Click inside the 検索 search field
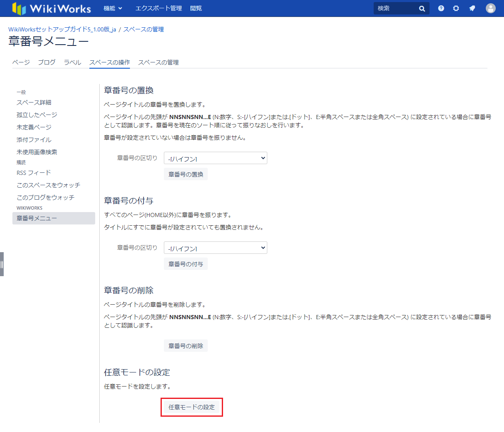This screenshot has height=432, width=504. coord(395,8)
